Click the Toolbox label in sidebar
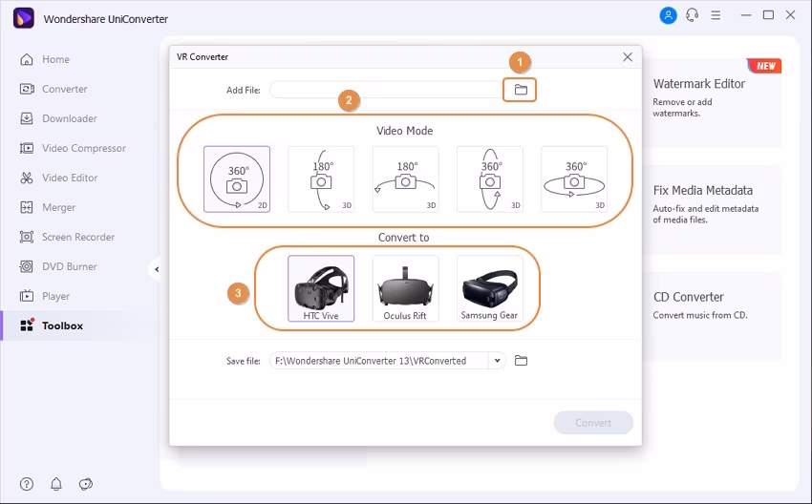This screenshot has height=504, width=812. (63, 325)
